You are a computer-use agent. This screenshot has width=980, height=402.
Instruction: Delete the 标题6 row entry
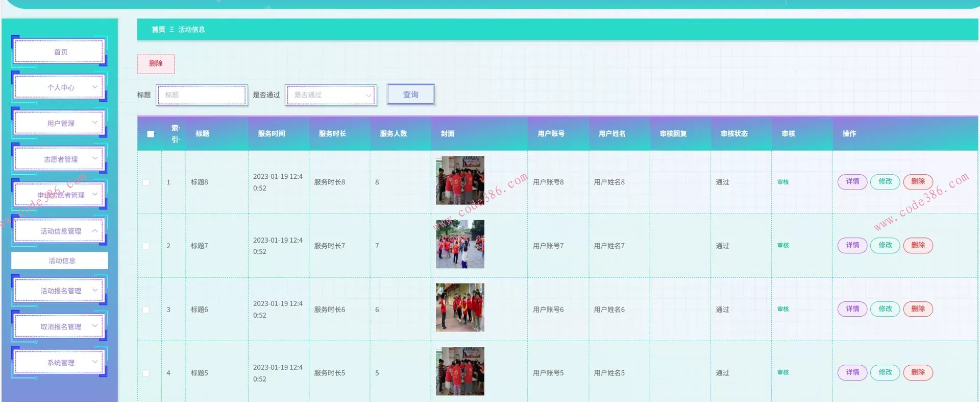tap(917, 309)
